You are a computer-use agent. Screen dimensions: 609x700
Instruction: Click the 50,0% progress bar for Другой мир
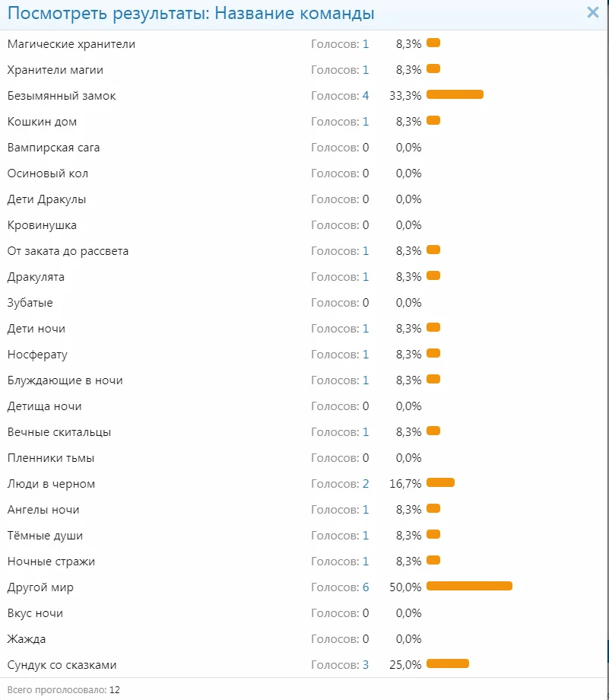(x=469, y=586)
